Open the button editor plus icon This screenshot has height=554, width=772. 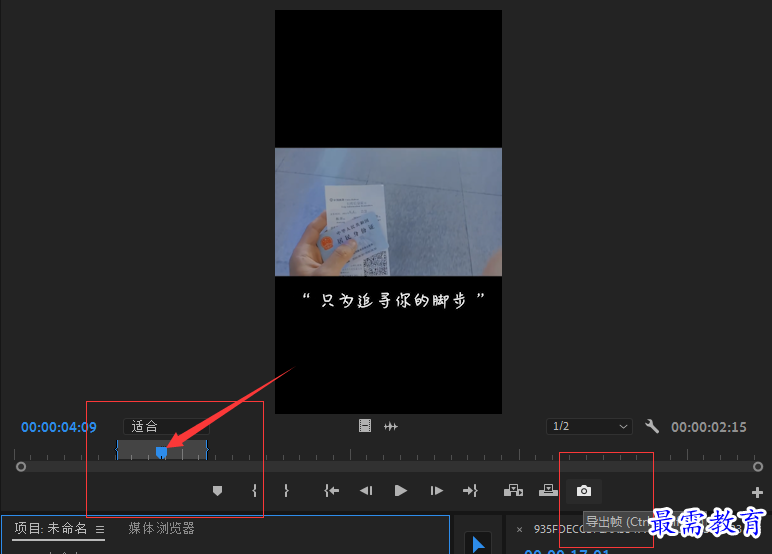coord(757,492)
